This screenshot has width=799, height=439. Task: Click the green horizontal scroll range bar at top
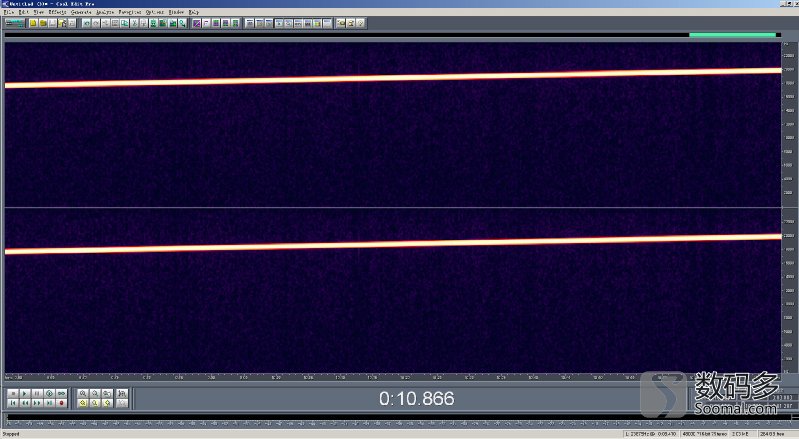[x=732, y=35]
